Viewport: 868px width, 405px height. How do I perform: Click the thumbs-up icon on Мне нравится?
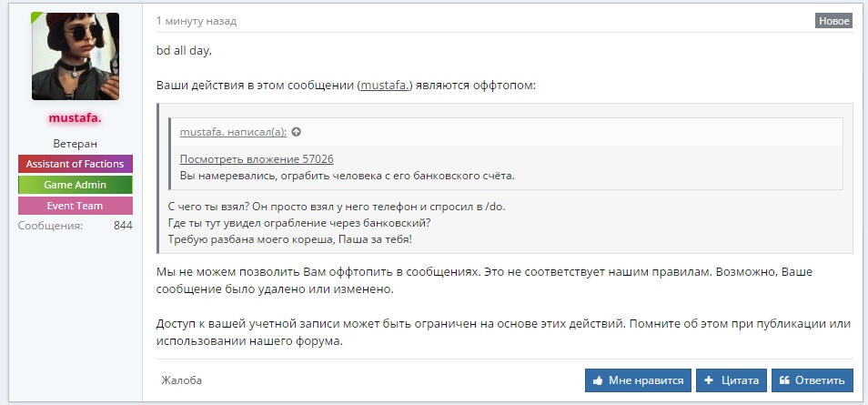[x=599, y=380]
